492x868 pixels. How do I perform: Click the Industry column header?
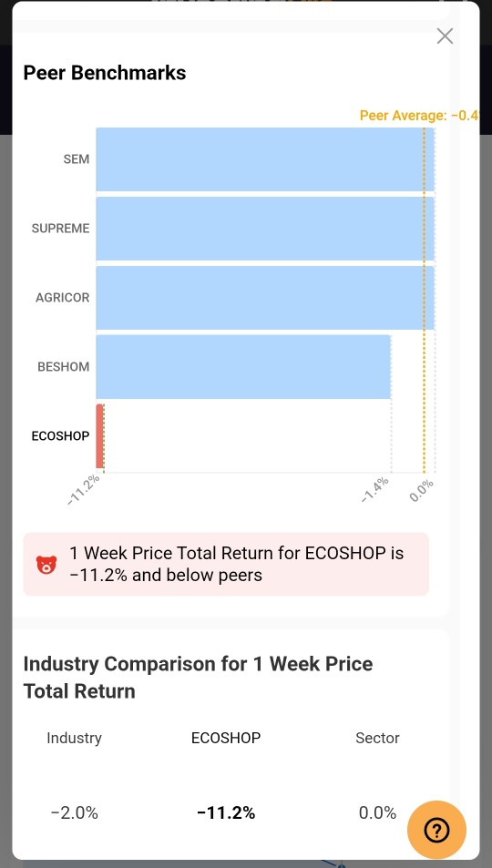[x=74, y=738]
